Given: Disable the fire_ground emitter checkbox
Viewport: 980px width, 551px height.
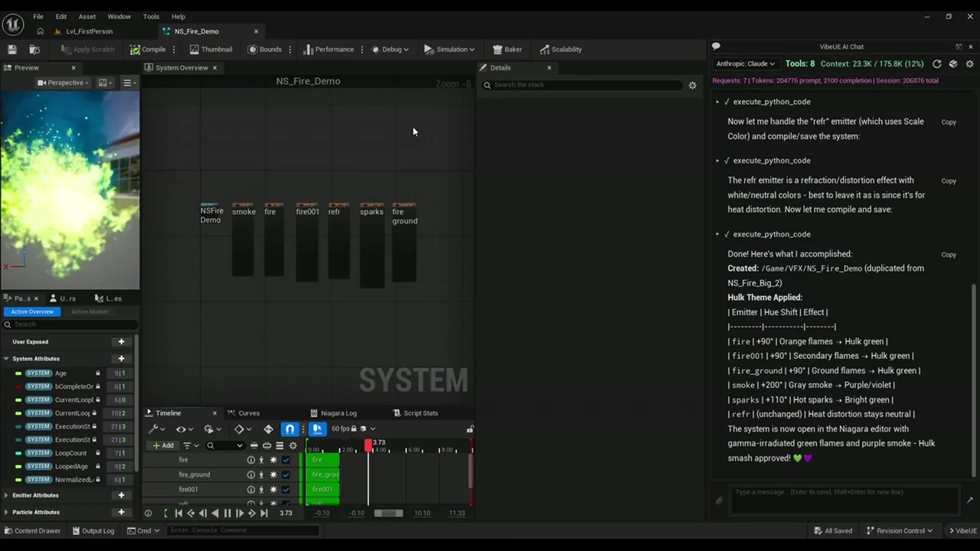Looking at the screenshot, I should pos(286,474).
